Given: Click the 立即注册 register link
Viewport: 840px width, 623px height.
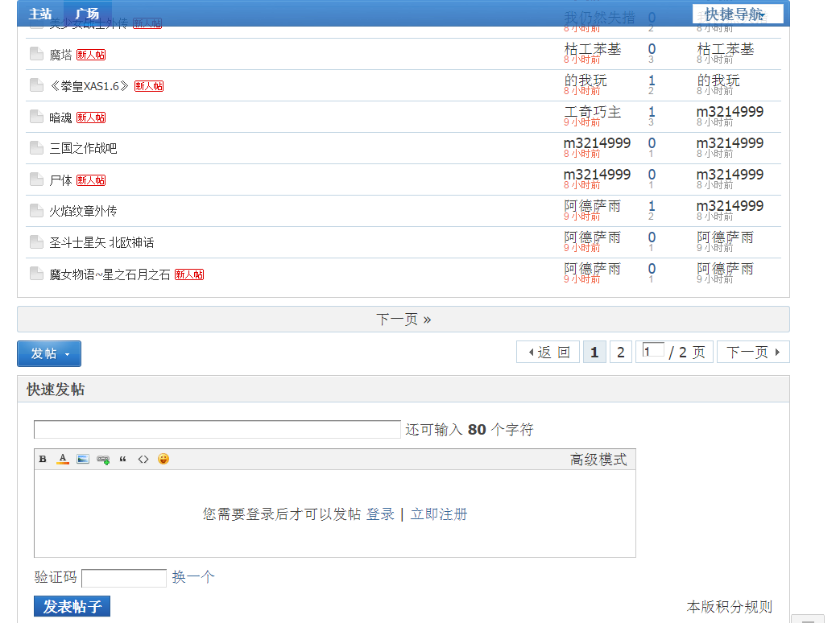Looking at the screenshot, I should (439, 514).
